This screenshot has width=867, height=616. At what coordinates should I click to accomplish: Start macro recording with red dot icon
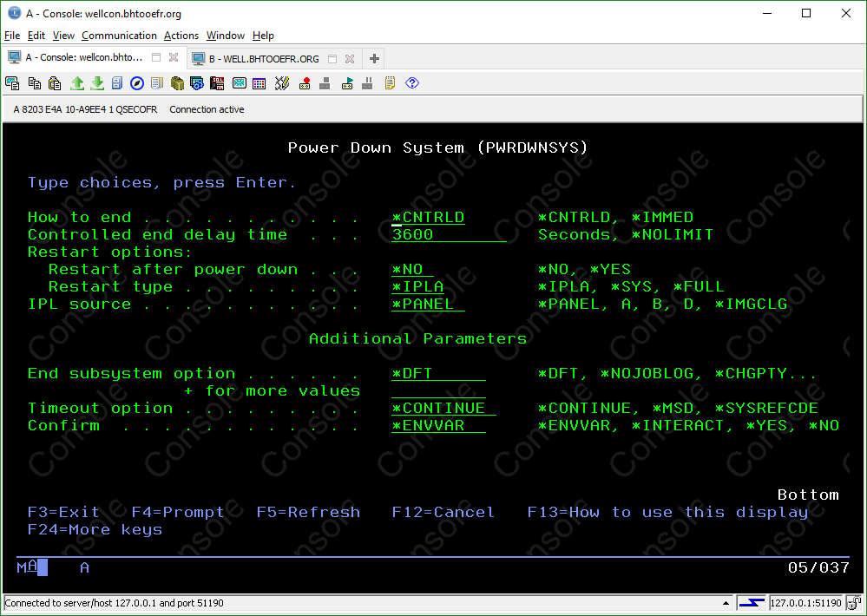point(305,83)
